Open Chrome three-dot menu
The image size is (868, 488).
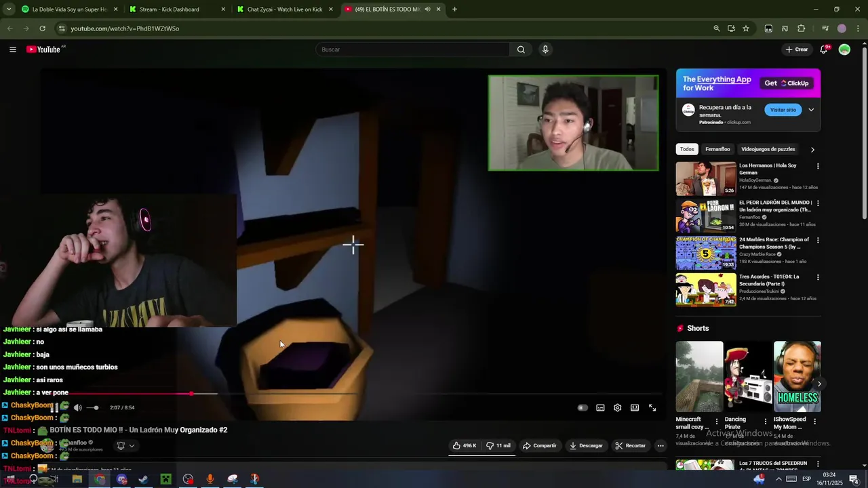(x=858, y=28)
